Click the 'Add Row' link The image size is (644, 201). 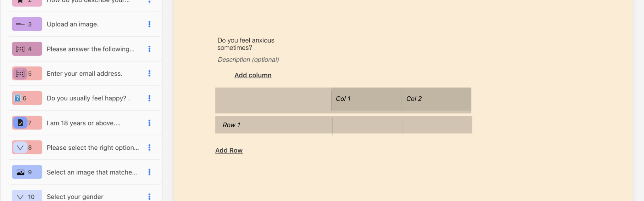pos(229,151)
